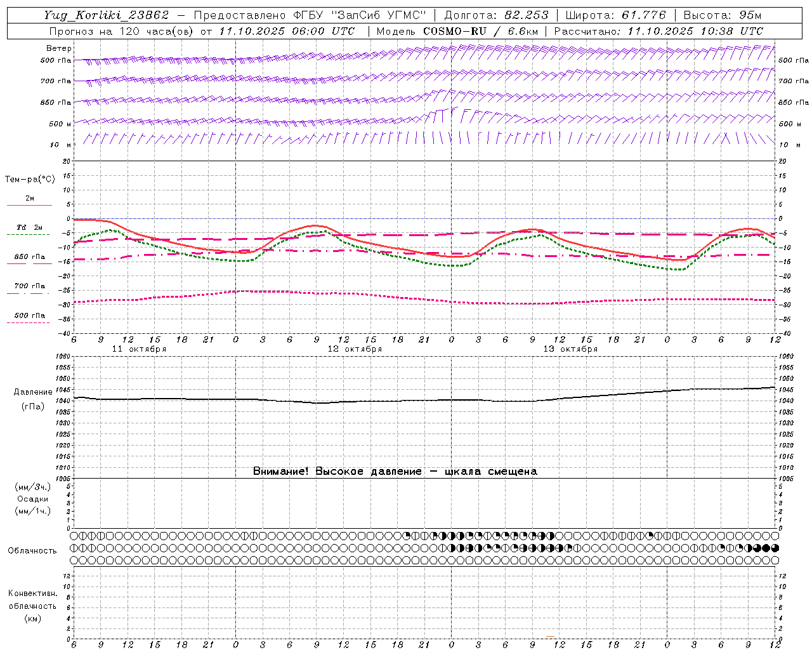This screenshot has width=812, height=650.
Task: Click the station title Yug_Korliki_23862
Action: tap(107, 15)
